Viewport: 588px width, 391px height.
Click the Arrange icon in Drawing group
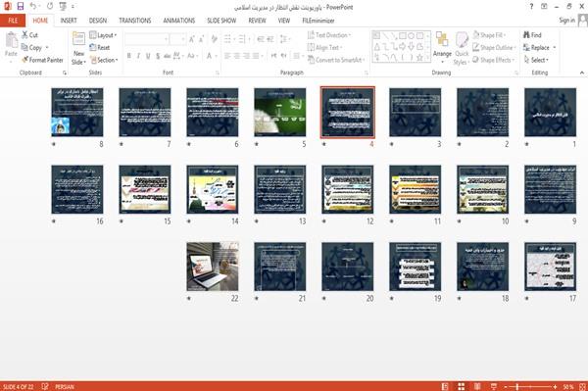442,39
